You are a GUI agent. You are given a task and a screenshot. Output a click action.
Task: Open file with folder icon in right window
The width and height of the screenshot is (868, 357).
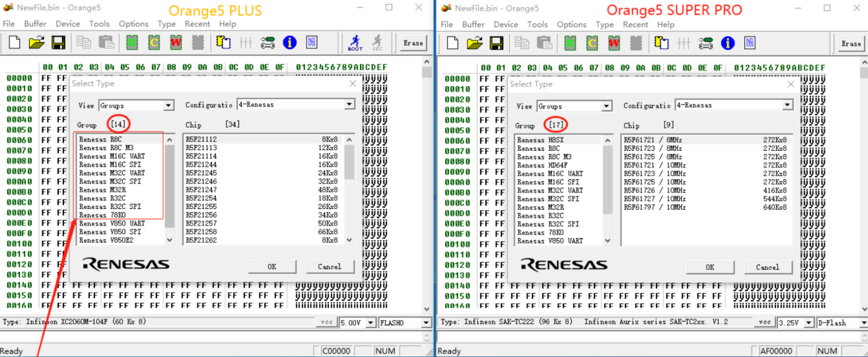475,43
